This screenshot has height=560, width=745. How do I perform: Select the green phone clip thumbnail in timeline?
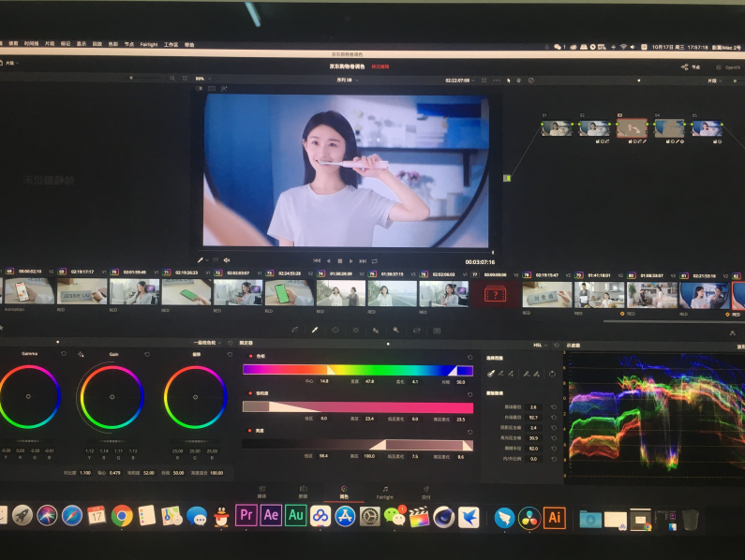186,292
